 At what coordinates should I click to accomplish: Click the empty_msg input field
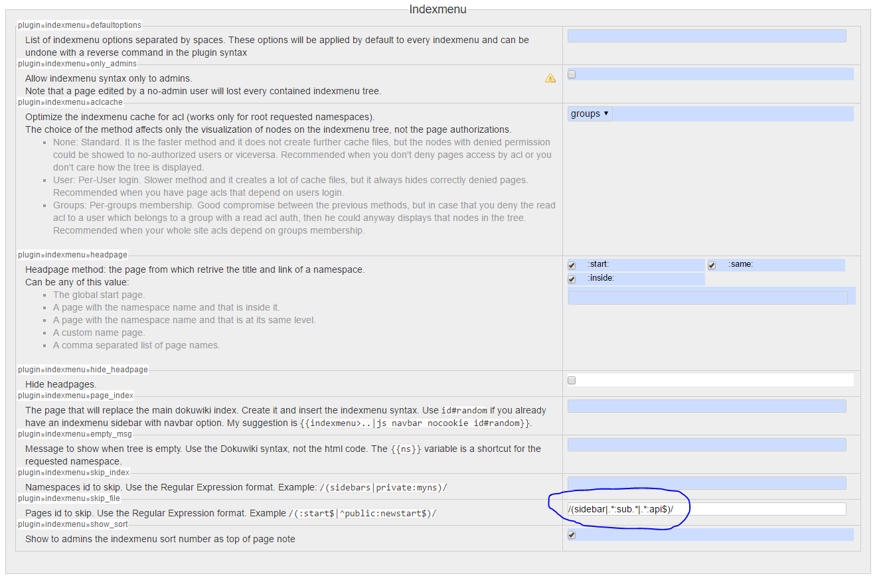[707, 445]
